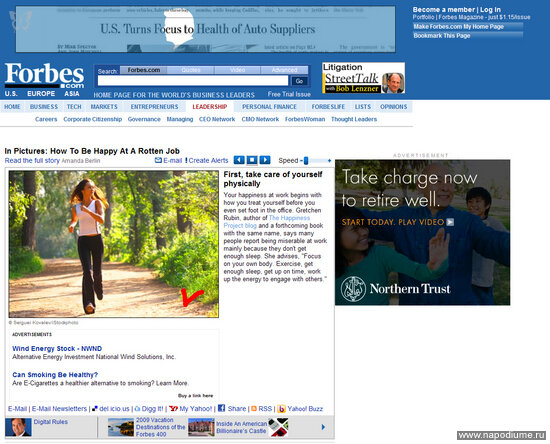
Task: Click the Free Trial Issue link
Action: (x=289, y=94)
